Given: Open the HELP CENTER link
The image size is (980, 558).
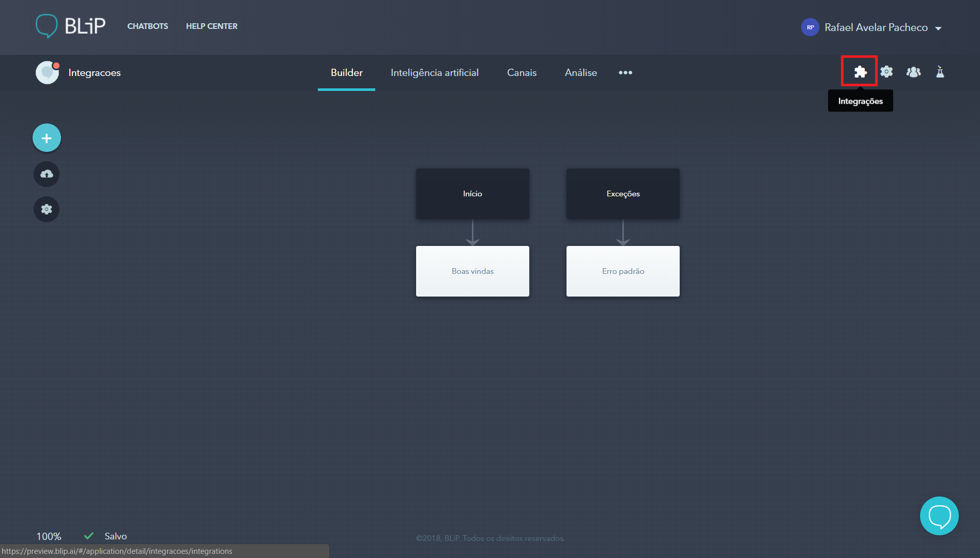Looking at the screenshot, I should pos(211,26).
